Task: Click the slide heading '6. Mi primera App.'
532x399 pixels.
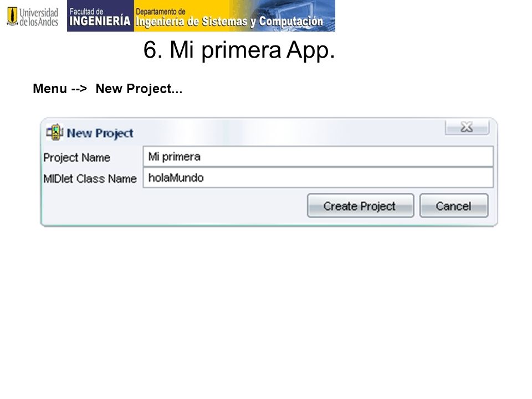Action: 239,50
